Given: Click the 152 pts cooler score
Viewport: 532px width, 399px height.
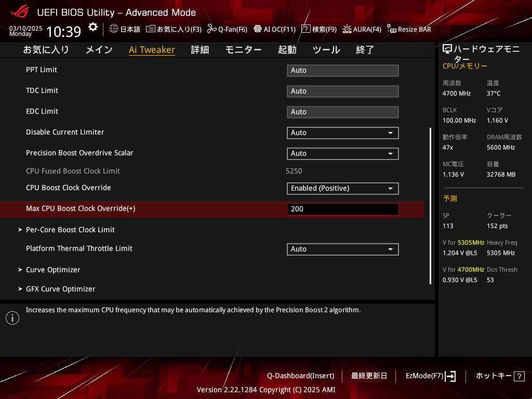Looking at the screenshot, I should click(497, 226).
